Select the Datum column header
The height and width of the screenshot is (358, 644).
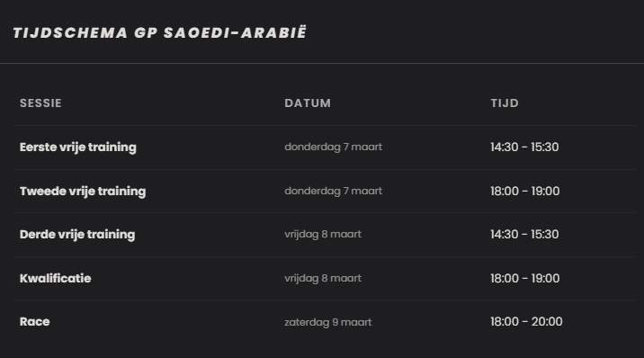click(308, 103)
